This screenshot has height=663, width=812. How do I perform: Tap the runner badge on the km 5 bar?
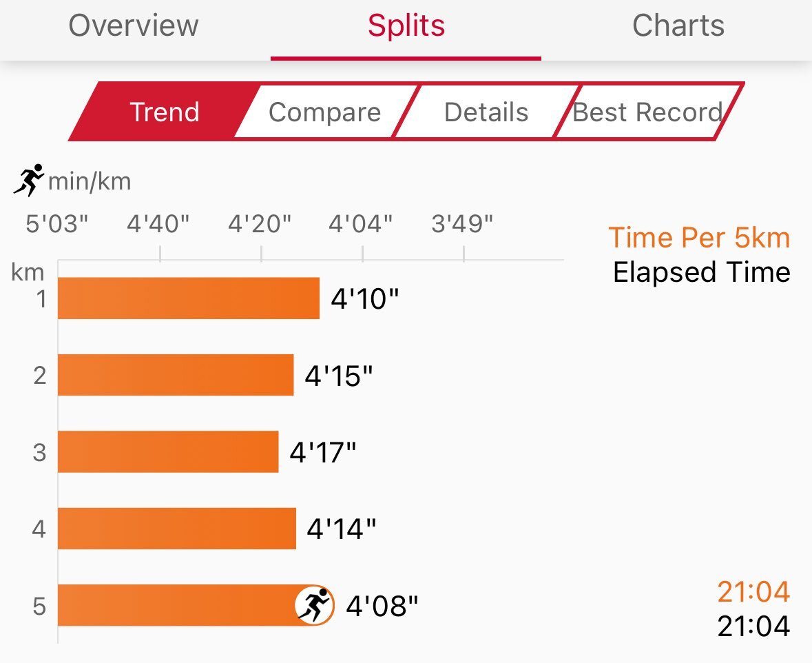pos(314,605)
